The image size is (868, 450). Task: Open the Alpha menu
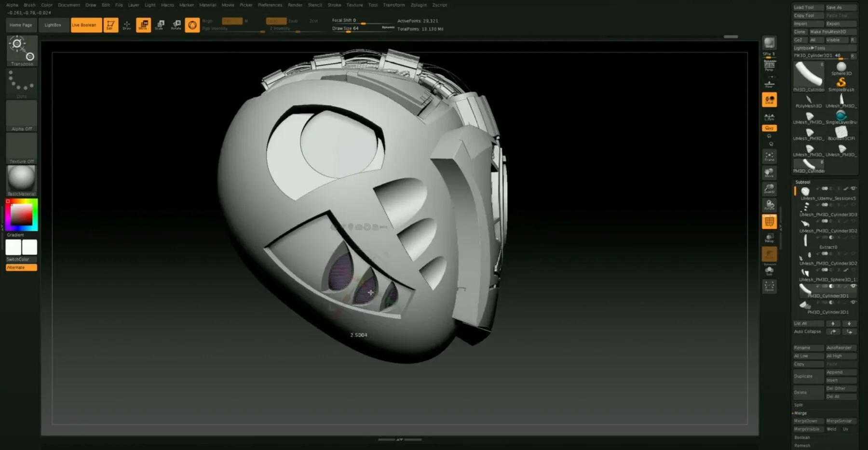tap(12, 5)
